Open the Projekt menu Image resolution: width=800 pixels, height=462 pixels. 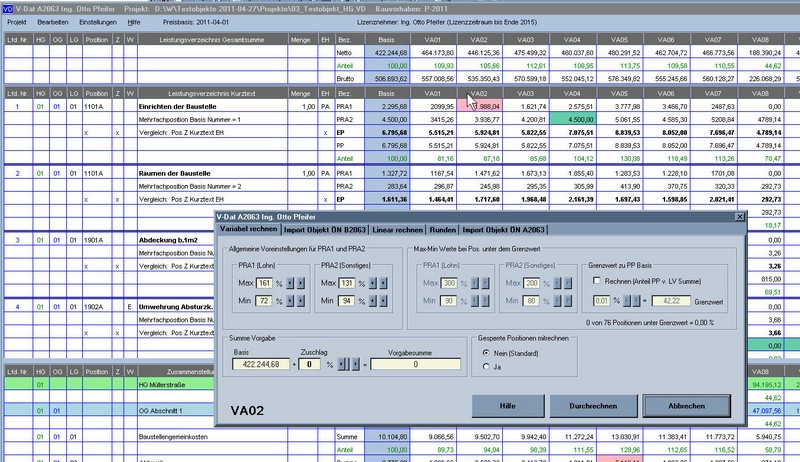tap(17, 20)
